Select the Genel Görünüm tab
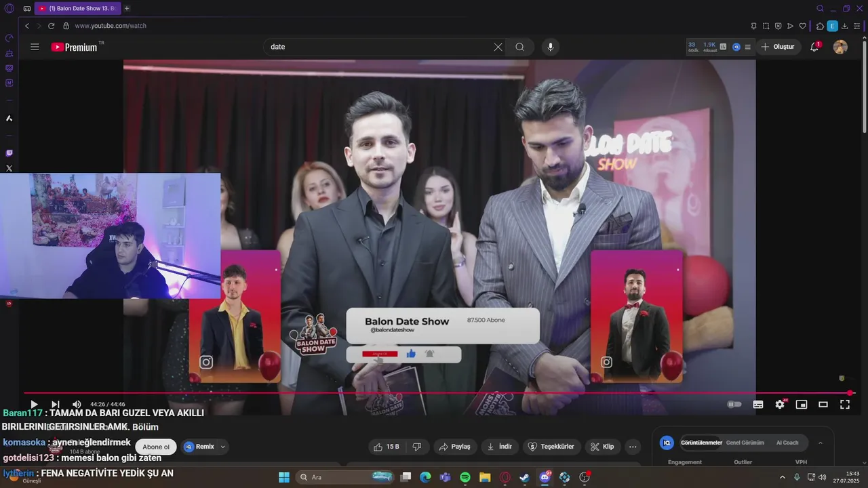The image size is (868, 488). point(745,443)
